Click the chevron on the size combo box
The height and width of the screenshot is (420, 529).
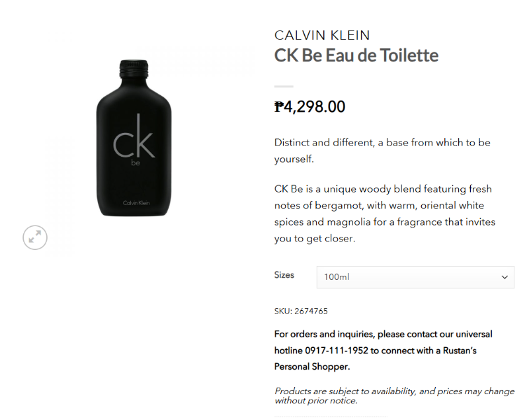pyautogui.click(x=504, y=277)
